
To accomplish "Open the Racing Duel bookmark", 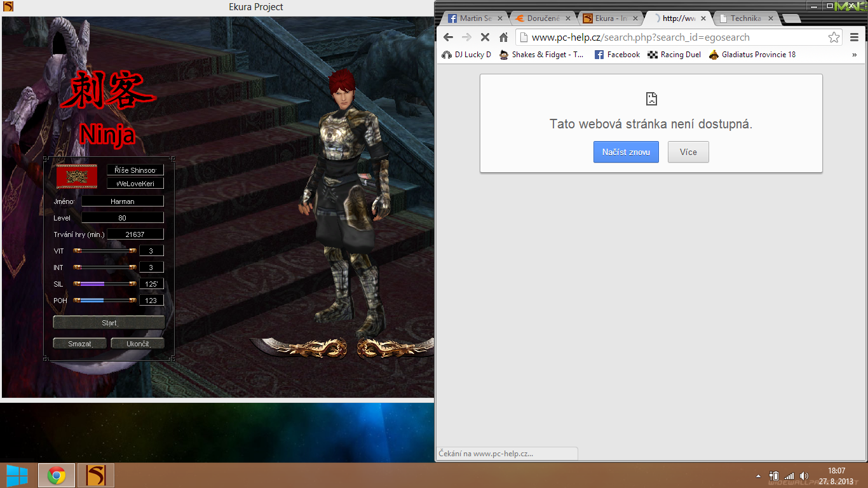I will [x=674, y=55].
